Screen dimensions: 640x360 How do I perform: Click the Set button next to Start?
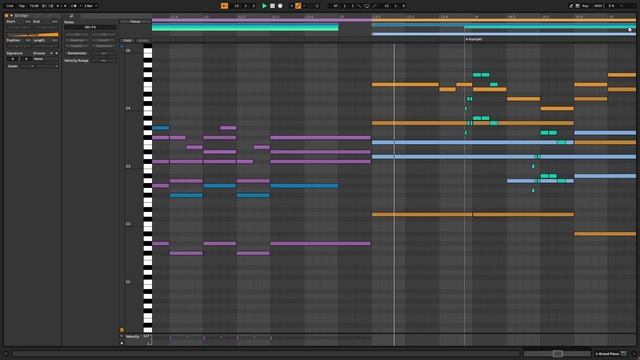(x=28, y=21)
